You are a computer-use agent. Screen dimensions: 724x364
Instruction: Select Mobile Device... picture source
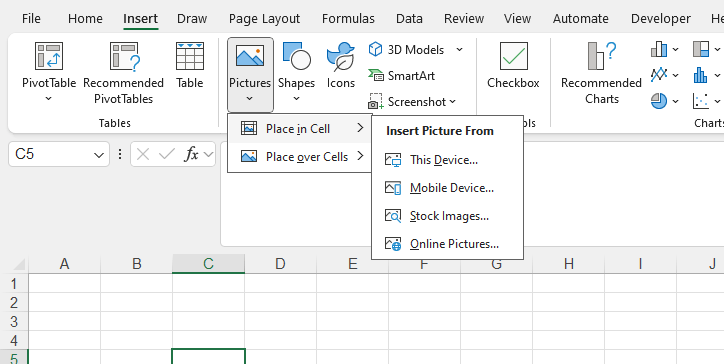pyautogui.click(x=447, y=188)
